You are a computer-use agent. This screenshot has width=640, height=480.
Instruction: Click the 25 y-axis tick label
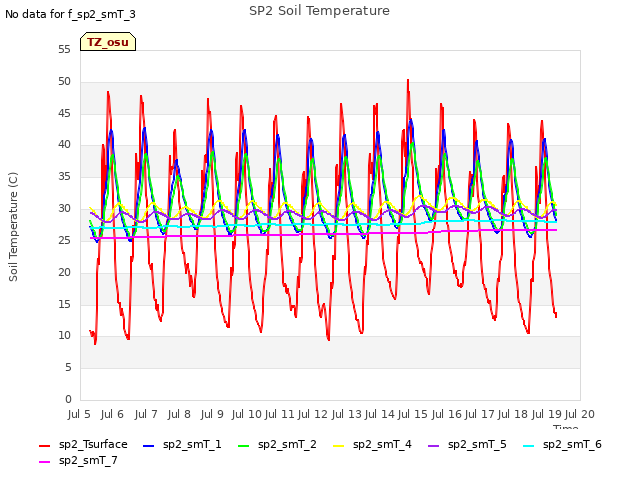click(64, 240)
